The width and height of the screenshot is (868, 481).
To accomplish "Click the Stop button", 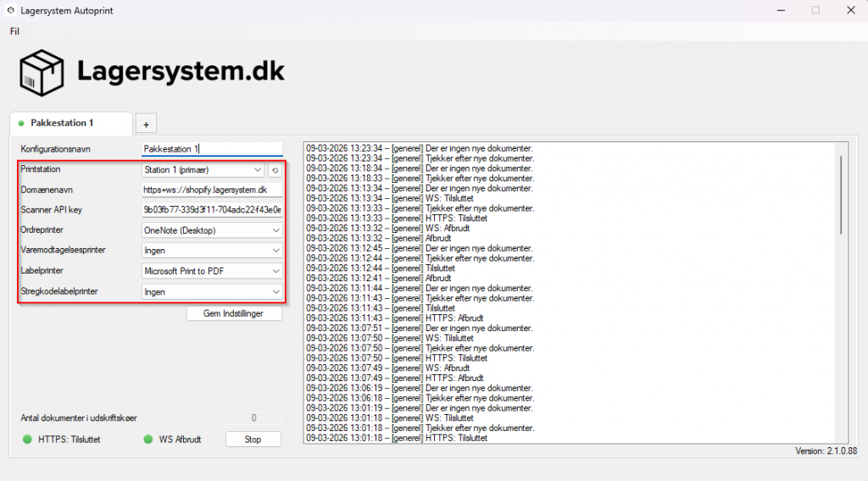I will [253, 440].
